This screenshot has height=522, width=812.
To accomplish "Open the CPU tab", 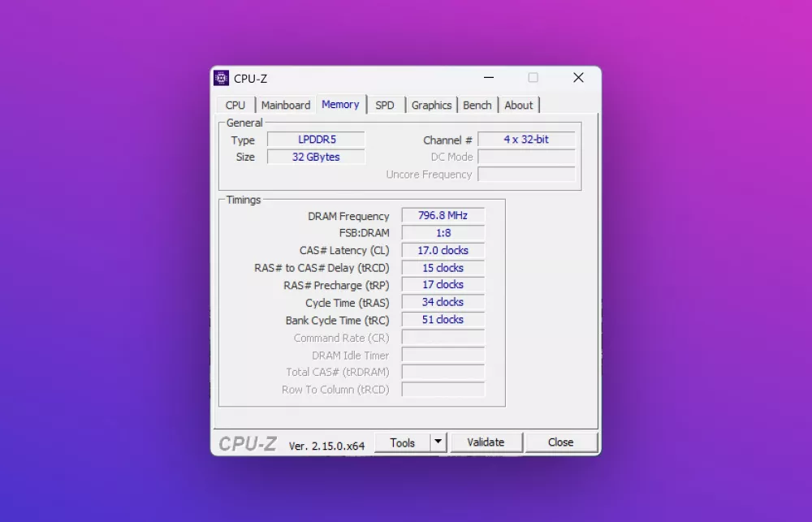I will click(x=235, y=105).
